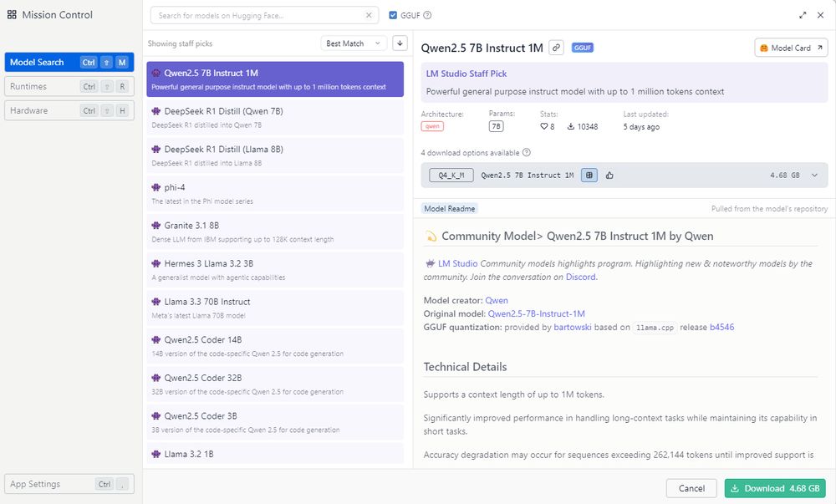Expand Q4_K_M download option chevron
Screen dimensions: 836x504
[814, 175]
